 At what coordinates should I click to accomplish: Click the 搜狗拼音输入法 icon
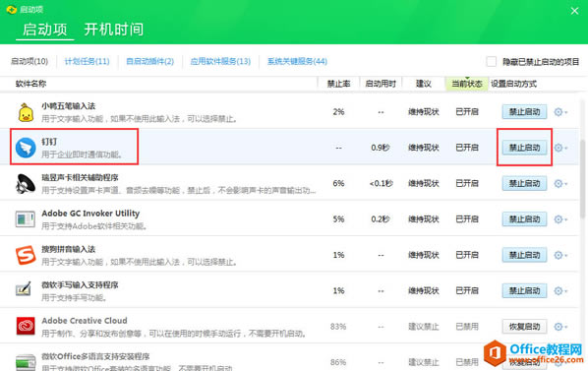tap(26, 255)
